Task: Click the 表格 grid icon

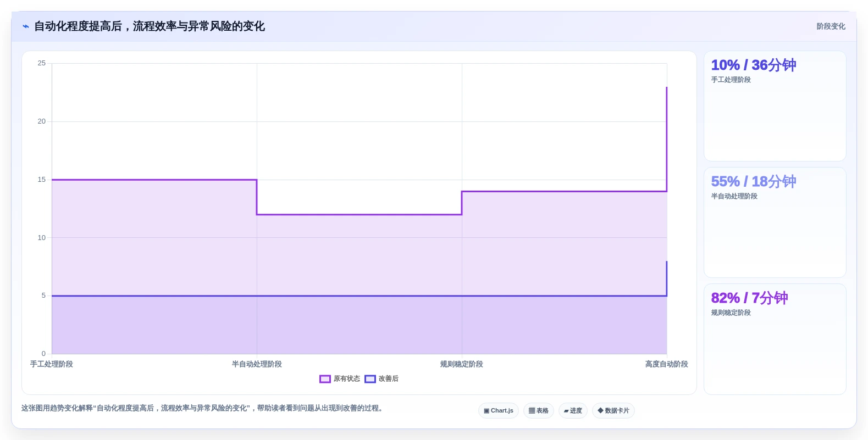Action: 532,411
